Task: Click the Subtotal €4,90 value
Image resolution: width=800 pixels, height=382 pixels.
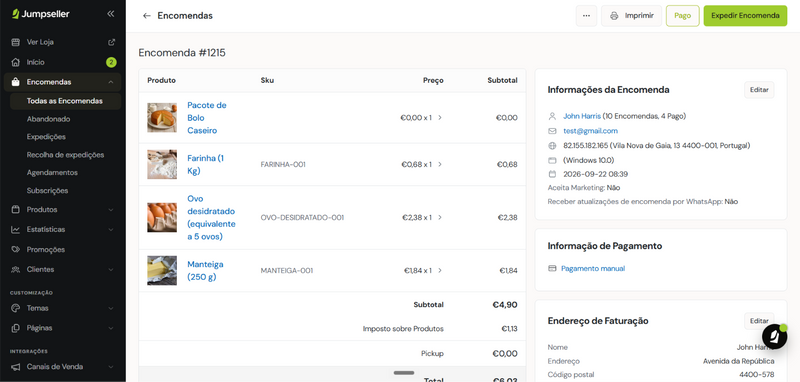Action: pos(505,304)
